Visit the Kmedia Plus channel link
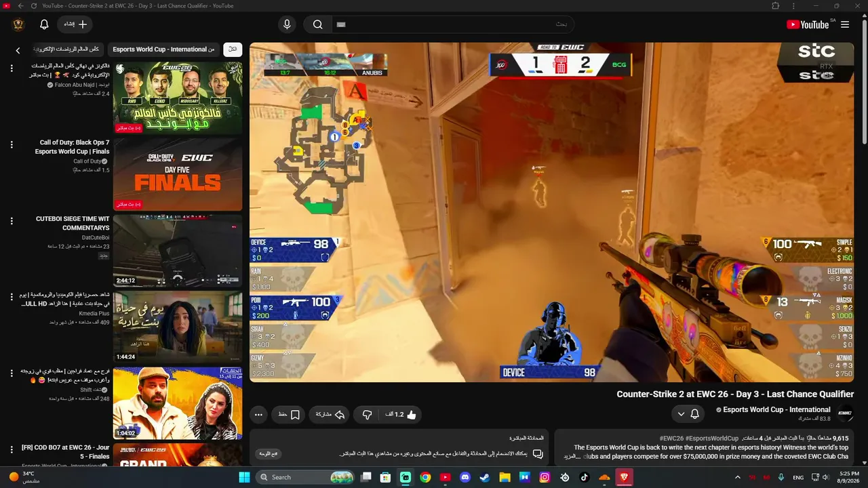868x488 pixels. [94, 314]
